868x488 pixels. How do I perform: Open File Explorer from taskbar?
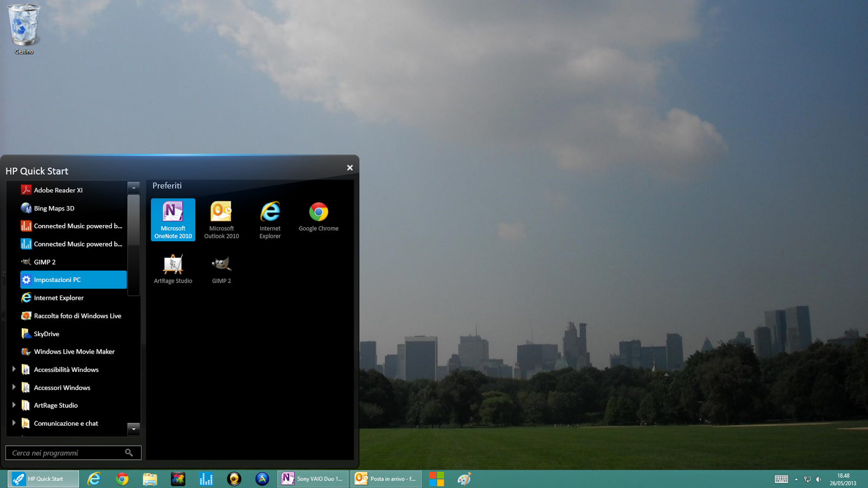(150, 479)
